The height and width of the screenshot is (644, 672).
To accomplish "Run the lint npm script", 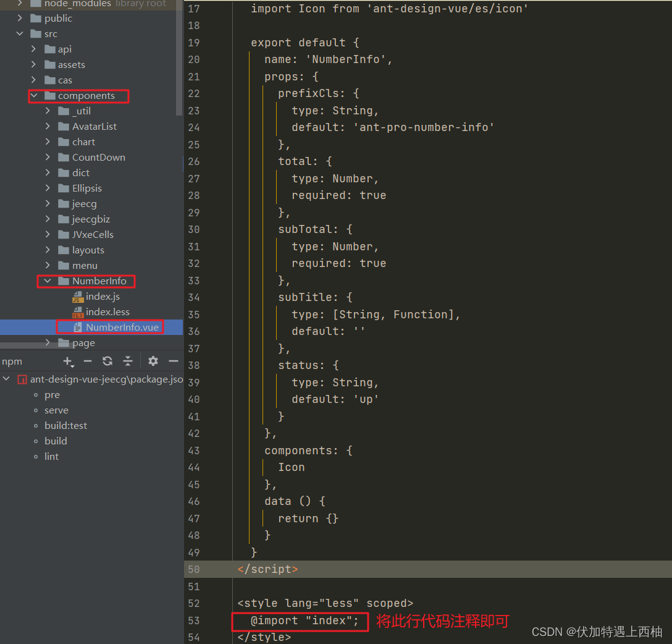I will click(x=51, y=456).
